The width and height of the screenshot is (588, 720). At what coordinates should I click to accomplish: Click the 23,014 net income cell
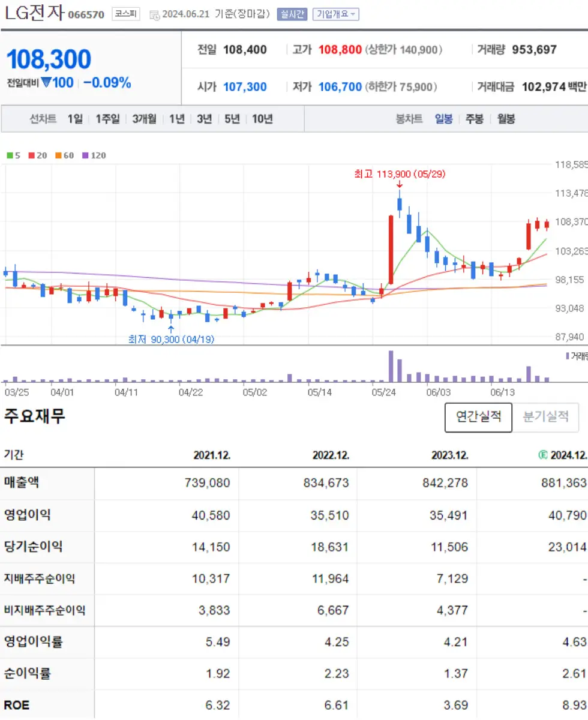tap(569, 547)
